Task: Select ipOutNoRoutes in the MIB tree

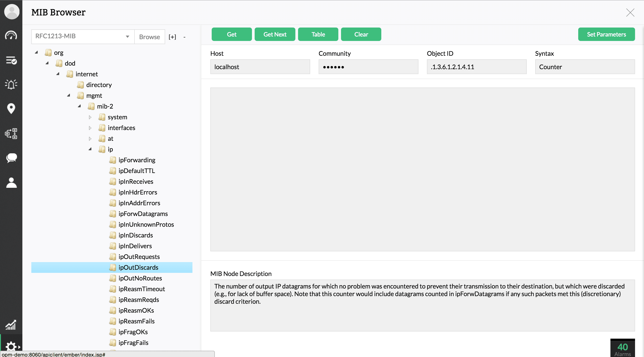Action: [140, 278]
